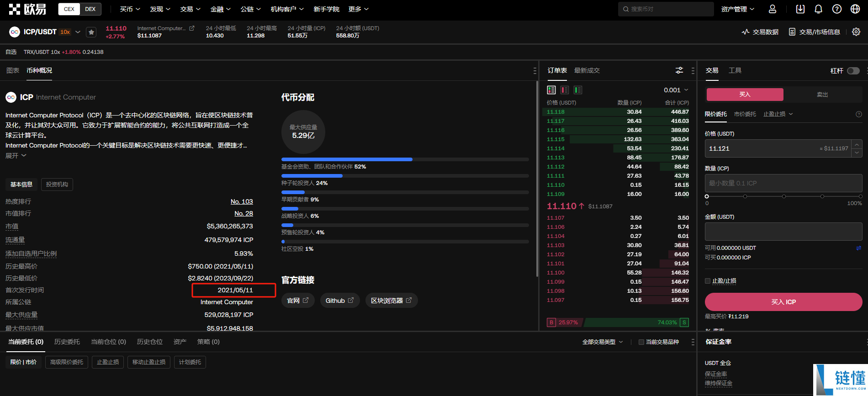Open the order book panel more-options dots

[x=693, y=71]
